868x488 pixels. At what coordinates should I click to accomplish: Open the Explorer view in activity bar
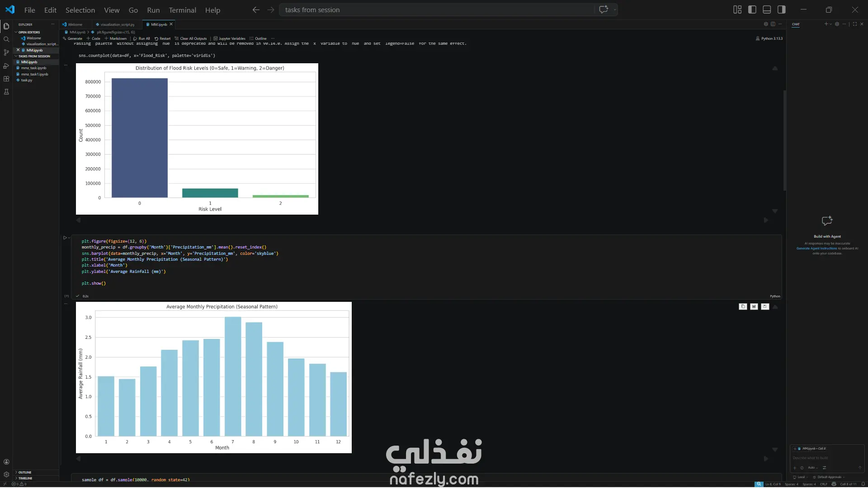(6, 26)
